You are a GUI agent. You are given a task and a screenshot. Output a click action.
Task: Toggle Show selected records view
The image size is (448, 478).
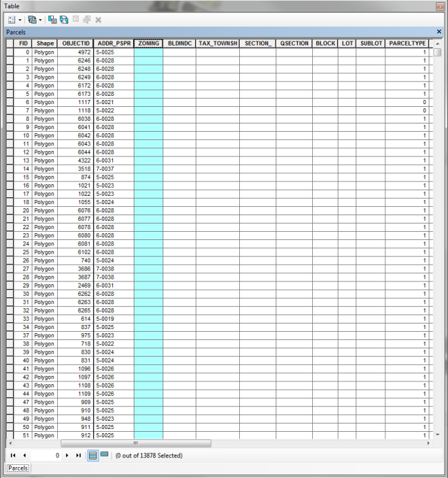104,455
